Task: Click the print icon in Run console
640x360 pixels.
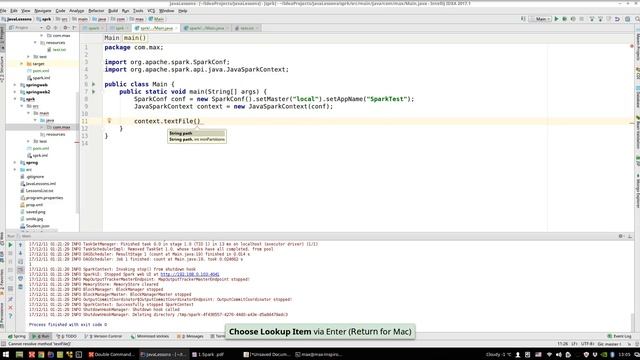Action: 20,279
